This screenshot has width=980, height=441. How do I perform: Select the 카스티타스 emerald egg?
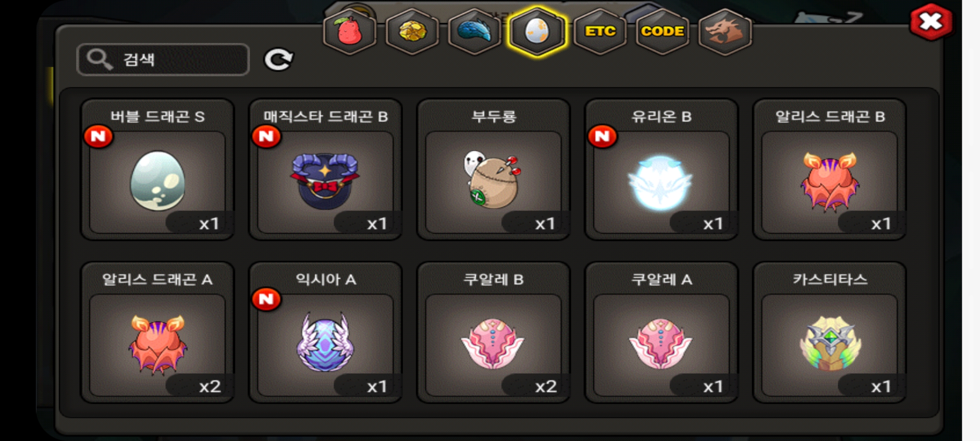pyautogui.click(x=830, y=332)
